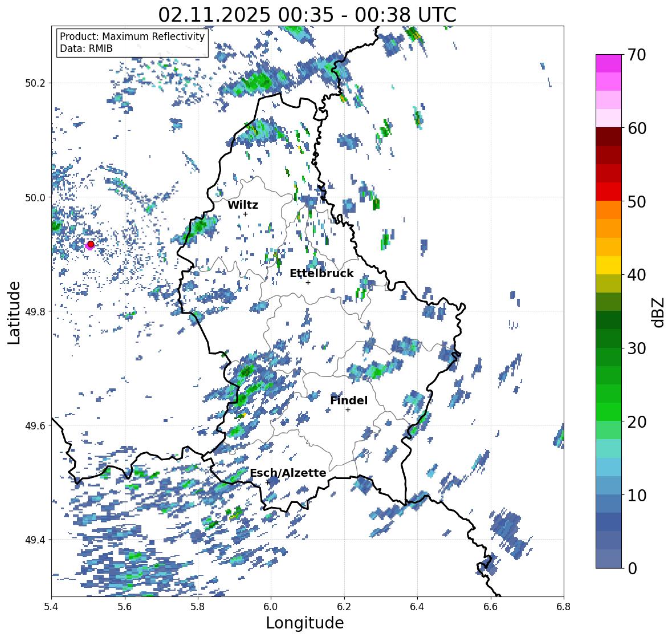This screenshot has height=637, width=672.
Task: Click the 'Data: RMIB' text in the legend box
Action: (86, 48)
